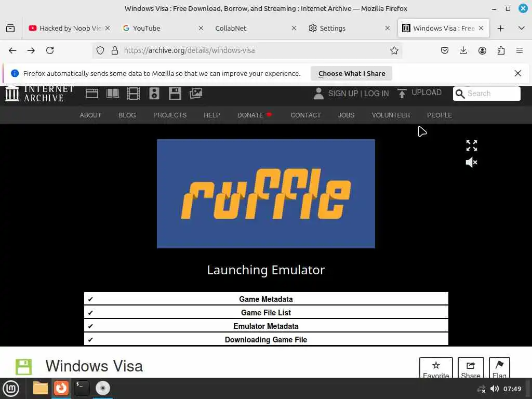Open the Linux Mint start menu
Image resolution: width=532 pixels, height=399 pixels.
click(11, 389)
